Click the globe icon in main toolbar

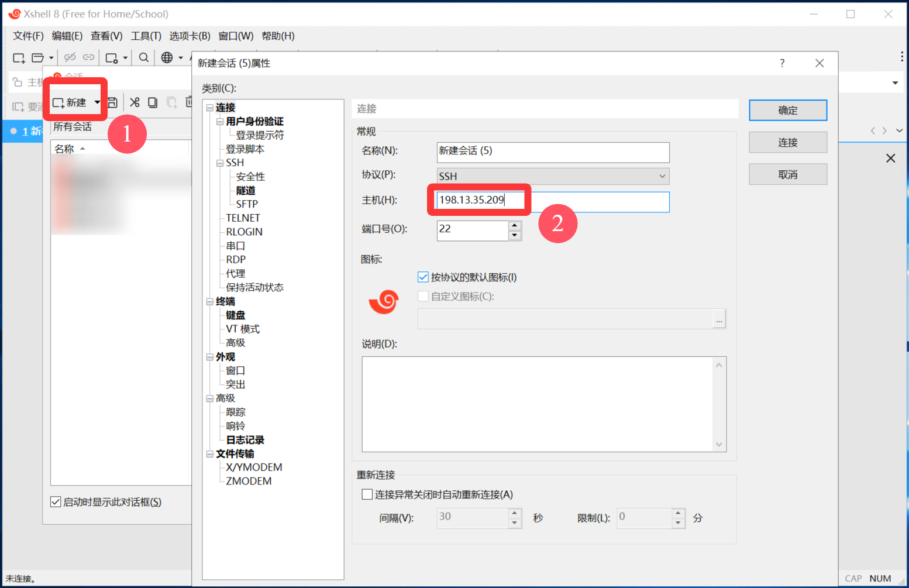(167, 57)
